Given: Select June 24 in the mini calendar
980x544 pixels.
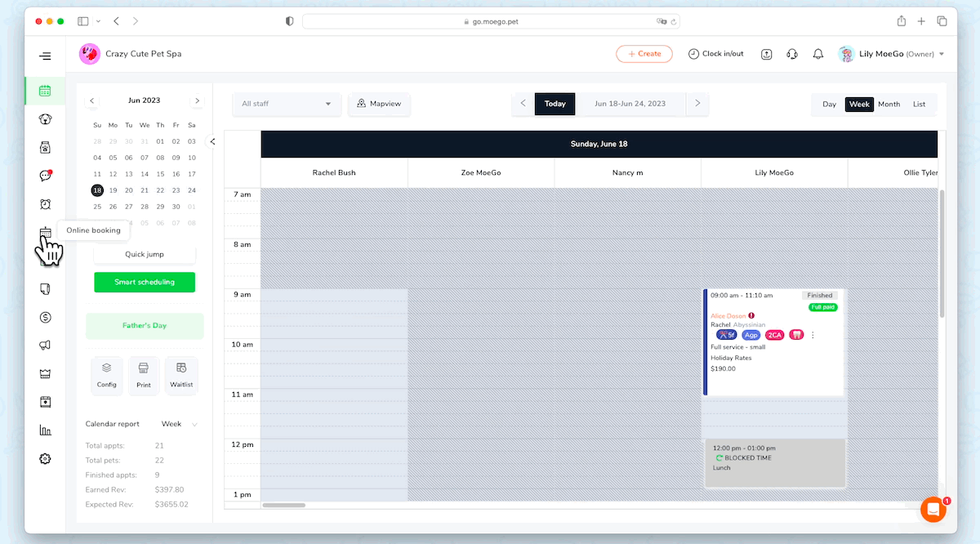Looking at the screenshot, I should click(192, 190).
